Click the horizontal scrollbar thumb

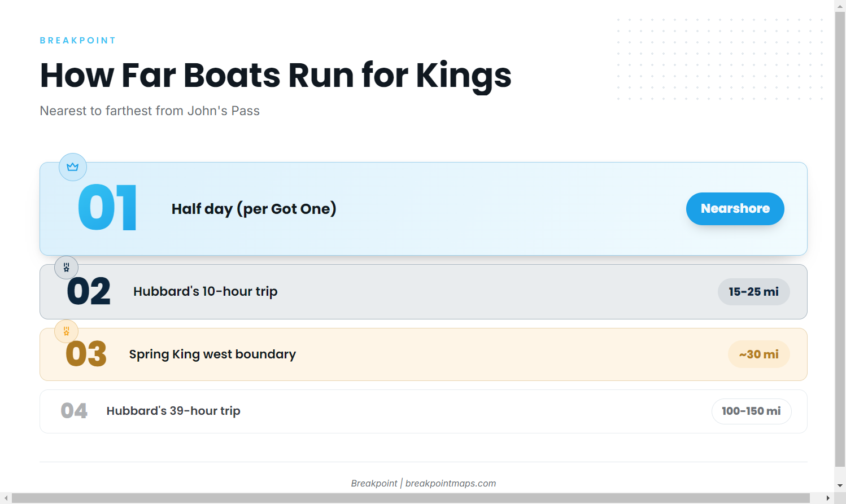pyautogui.click(x=411, y=498)
